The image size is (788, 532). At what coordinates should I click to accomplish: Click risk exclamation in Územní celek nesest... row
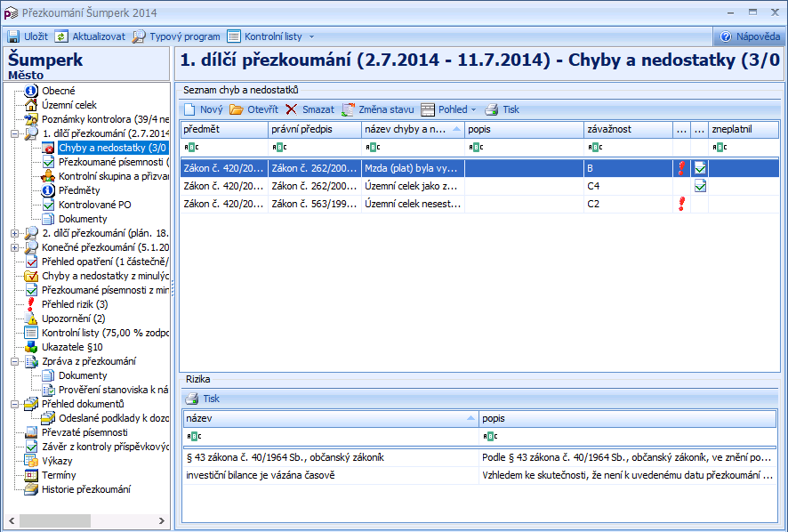click(x=681, y=204)
